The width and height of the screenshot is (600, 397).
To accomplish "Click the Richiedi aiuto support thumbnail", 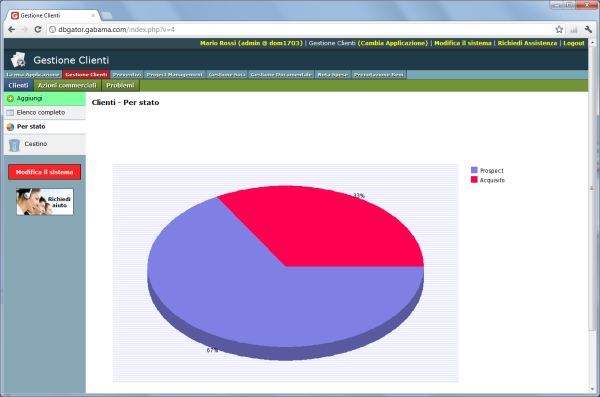I will [45, 202].
